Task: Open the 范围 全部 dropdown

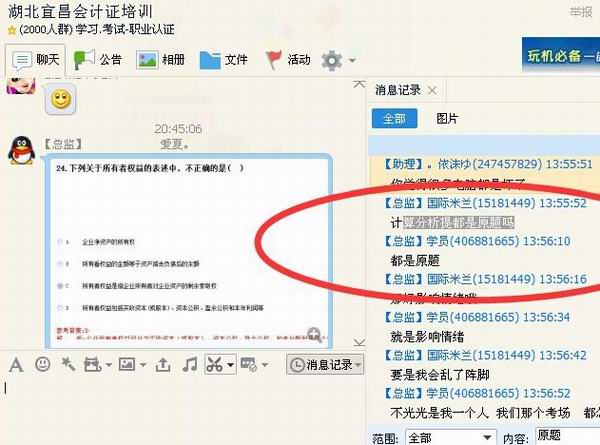Action: (x=451, y=437)
